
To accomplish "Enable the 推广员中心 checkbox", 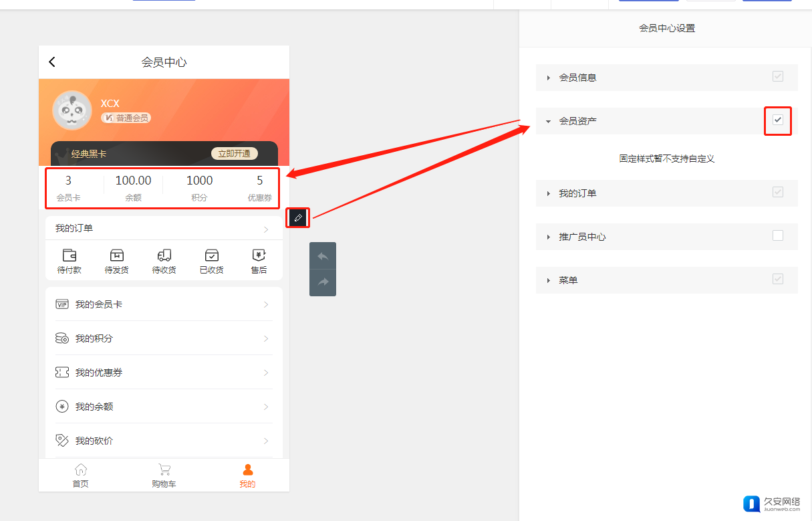I will click(777, 235).
